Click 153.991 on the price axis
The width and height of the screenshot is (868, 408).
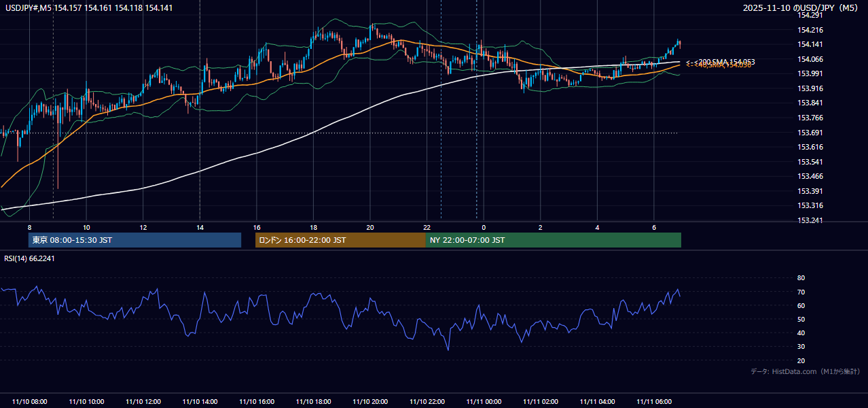811,73
